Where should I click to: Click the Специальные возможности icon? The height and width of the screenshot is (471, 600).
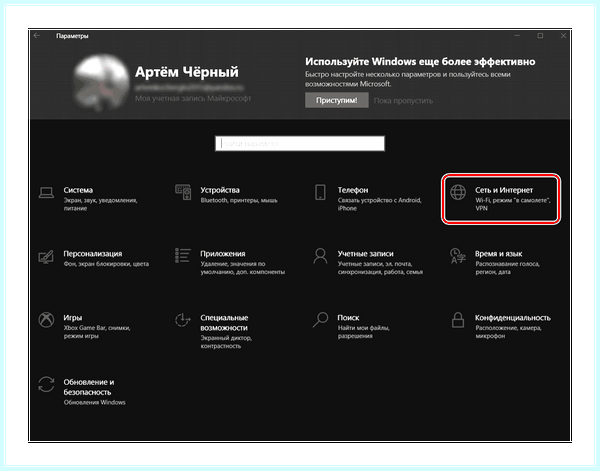tap(183, 320)
